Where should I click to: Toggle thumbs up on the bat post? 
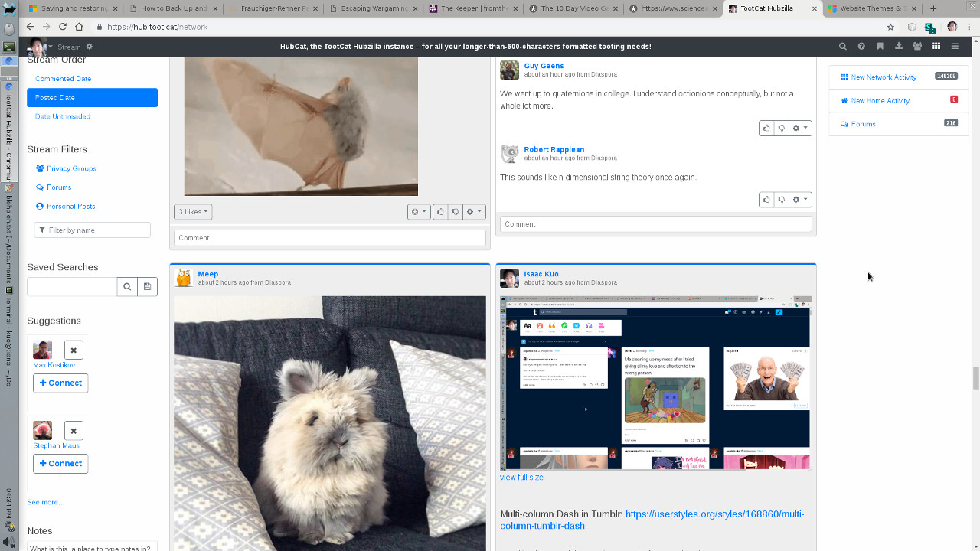pyautogui.click(x=440, y=212)
